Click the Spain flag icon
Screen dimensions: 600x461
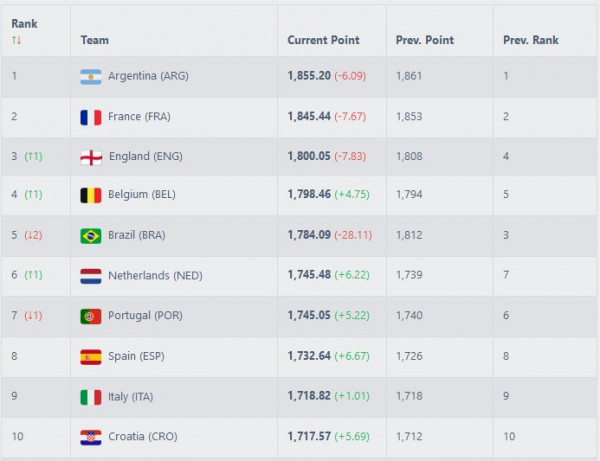pyautogui.click(x=91, y=357)
